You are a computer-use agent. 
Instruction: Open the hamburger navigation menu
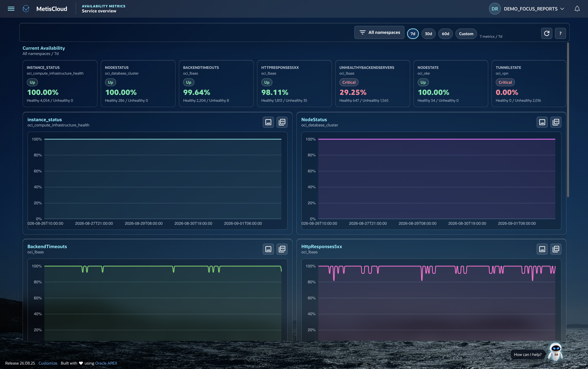tap(11, 9)
